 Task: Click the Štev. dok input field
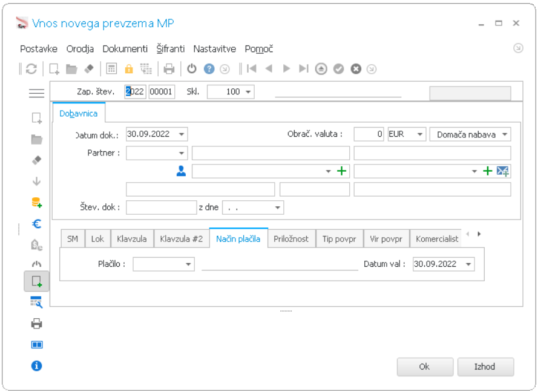pos(161,207)
